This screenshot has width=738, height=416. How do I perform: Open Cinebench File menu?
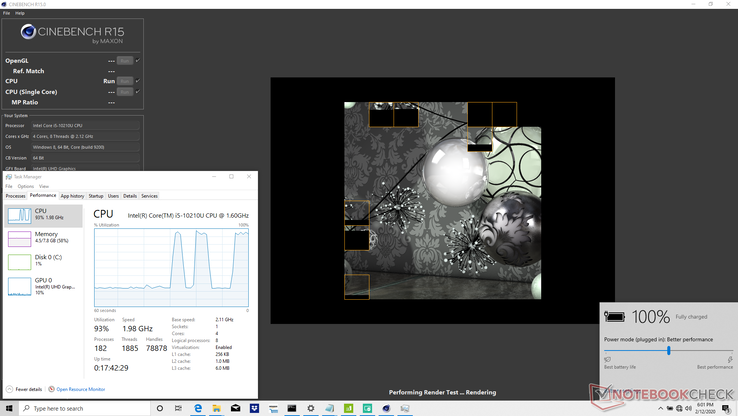(7, 13)
